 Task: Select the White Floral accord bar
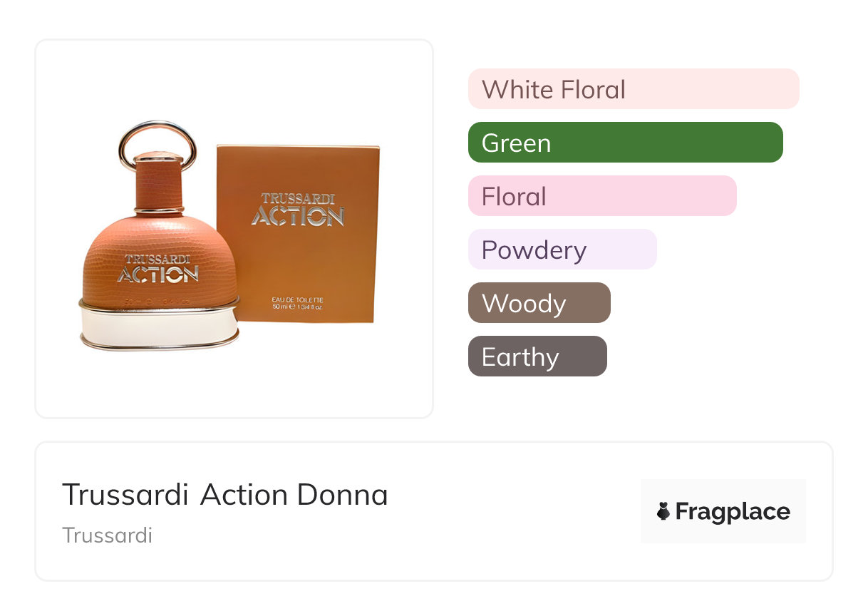633,89
